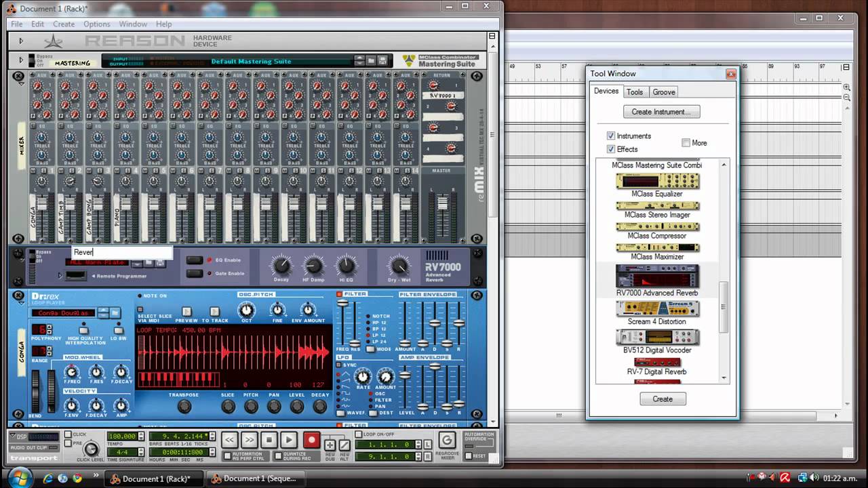
Task: Click Dr.Rex To Track button
Action: (x=214, y=312)
